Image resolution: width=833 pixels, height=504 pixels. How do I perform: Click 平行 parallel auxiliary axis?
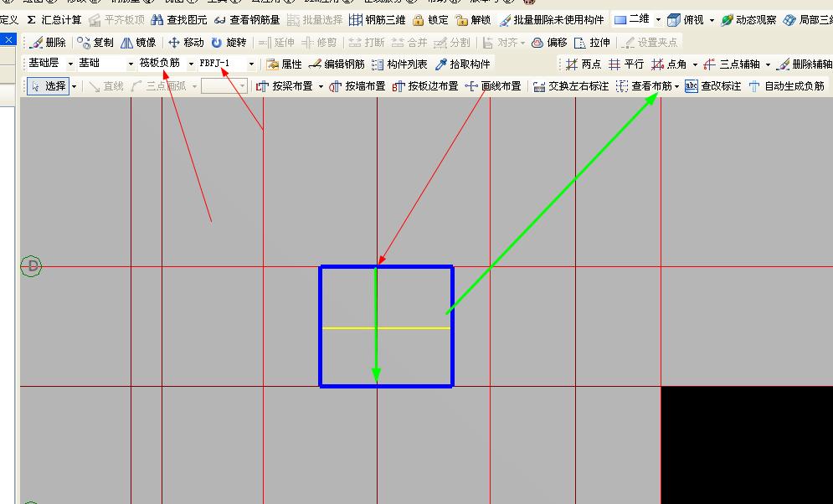626,64
